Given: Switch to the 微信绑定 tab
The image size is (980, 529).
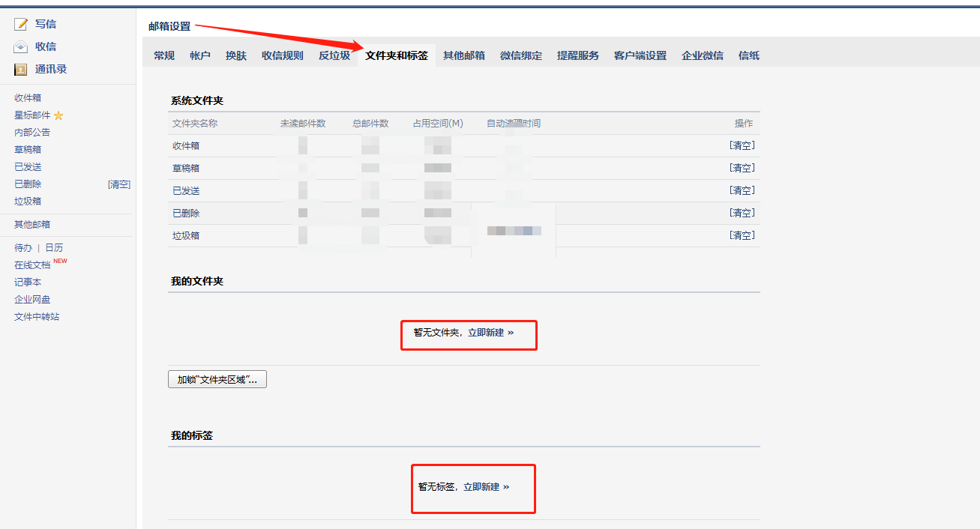Looking at the screenshot, I should [x=521, y=55].
